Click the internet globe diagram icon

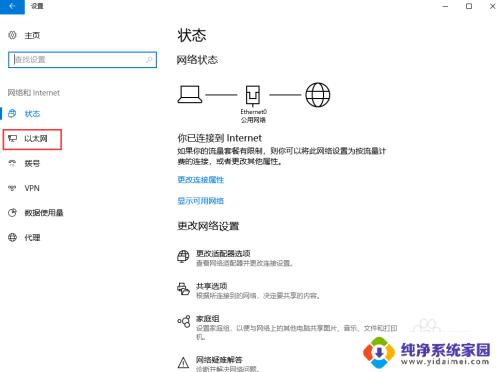coord(318,95)
